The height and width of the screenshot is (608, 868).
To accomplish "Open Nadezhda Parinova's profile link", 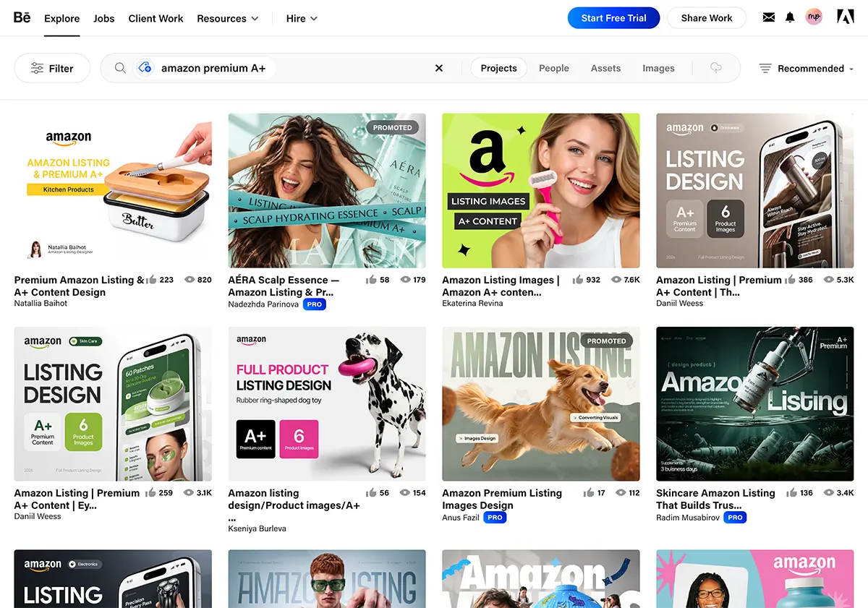I will (263, 304).
